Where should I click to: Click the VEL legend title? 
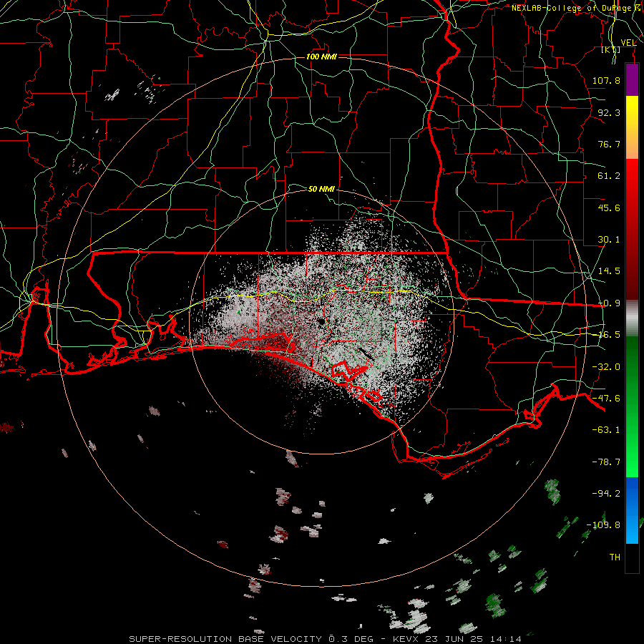[x=628, y=42]
